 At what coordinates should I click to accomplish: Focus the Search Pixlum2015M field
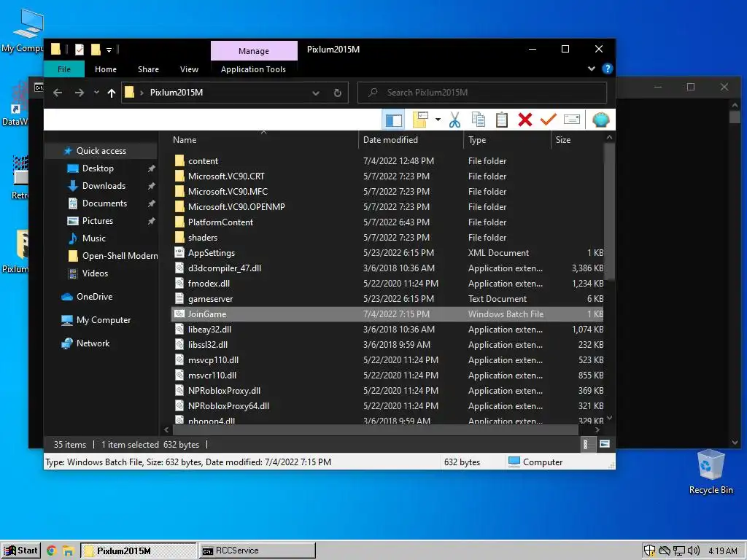(482, 93)
